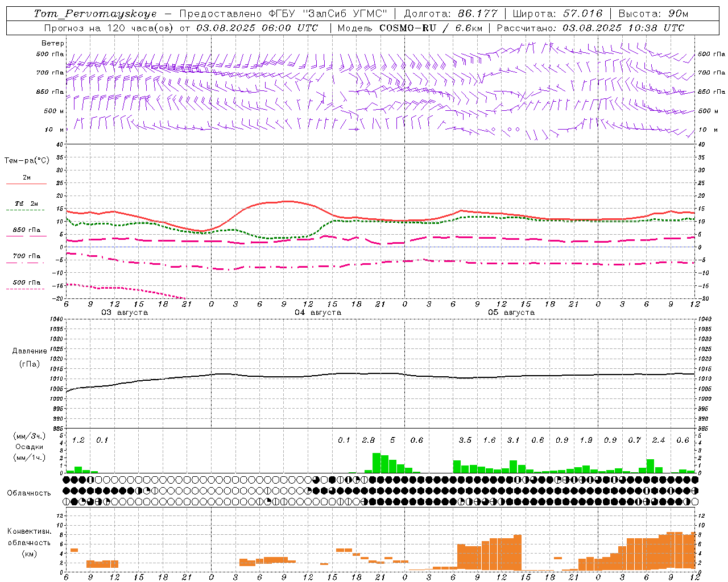728x582 pixels.
Task: Click the tallest green precipitation bar
Action: coord(377,463)
